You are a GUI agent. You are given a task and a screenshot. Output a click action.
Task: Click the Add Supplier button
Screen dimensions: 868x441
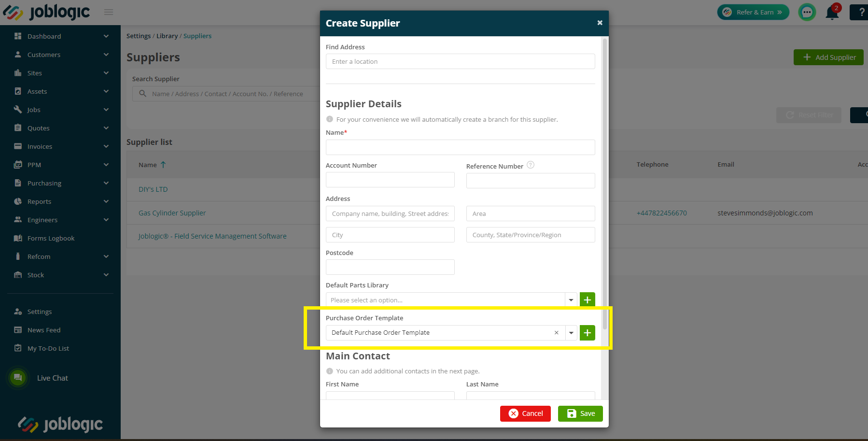pos(828,57)
